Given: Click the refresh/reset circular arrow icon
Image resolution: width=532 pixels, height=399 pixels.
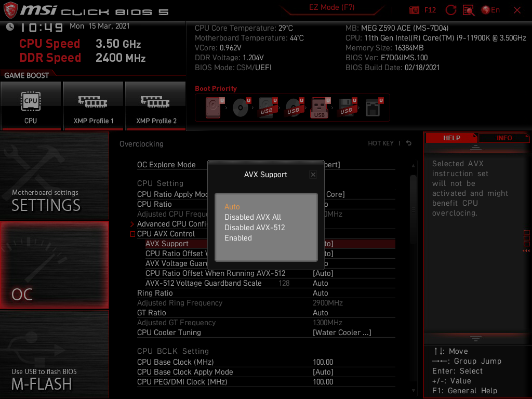Looking at the screenshot, I should 450,10.
